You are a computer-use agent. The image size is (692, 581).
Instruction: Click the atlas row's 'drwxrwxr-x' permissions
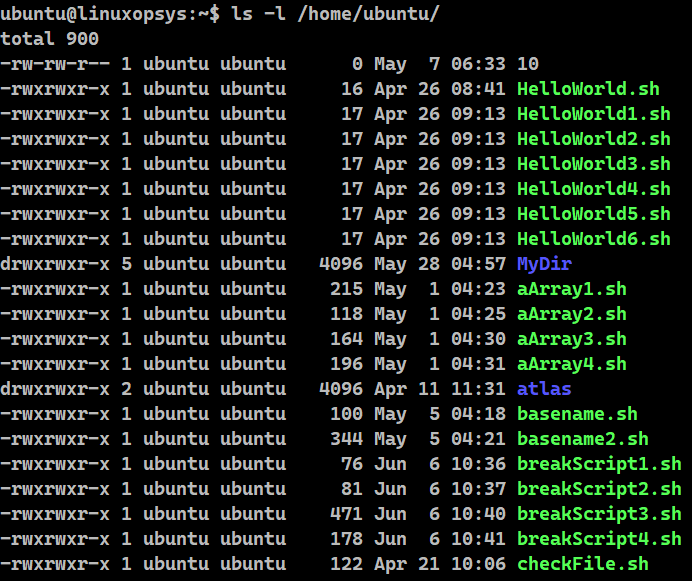(55, 389)
